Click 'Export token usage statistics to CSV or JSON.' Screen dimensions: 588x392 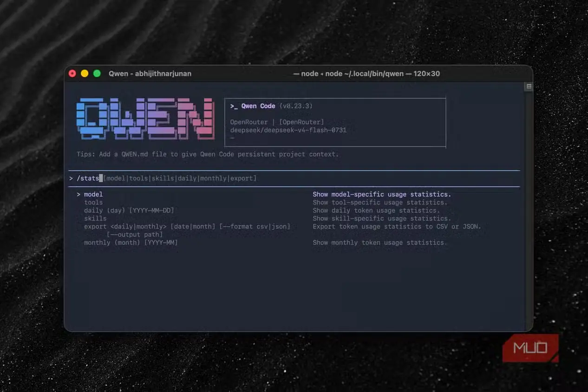coord(397,227)
